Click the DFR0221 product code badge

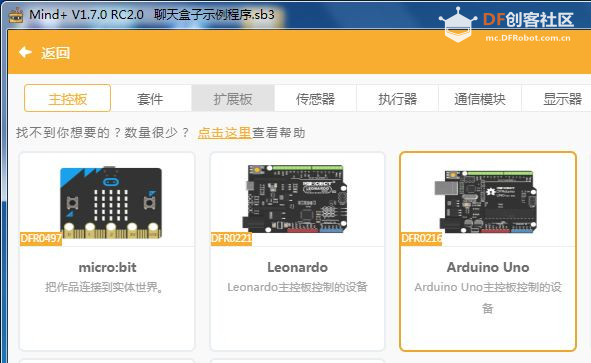[231, 238]
